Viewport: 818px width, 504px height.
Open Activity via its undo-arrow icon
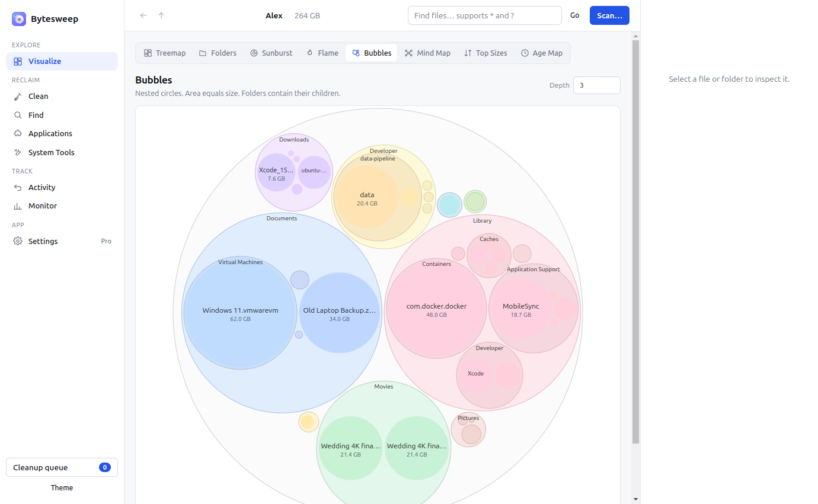(18, 187)
